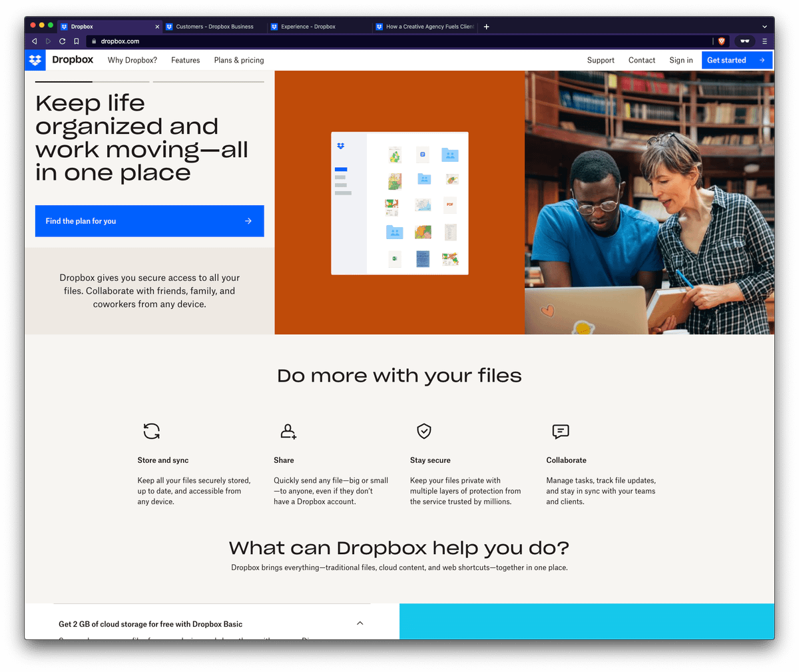
Task: Open the browser hamburger menu
Action: (x=764, y=41)
